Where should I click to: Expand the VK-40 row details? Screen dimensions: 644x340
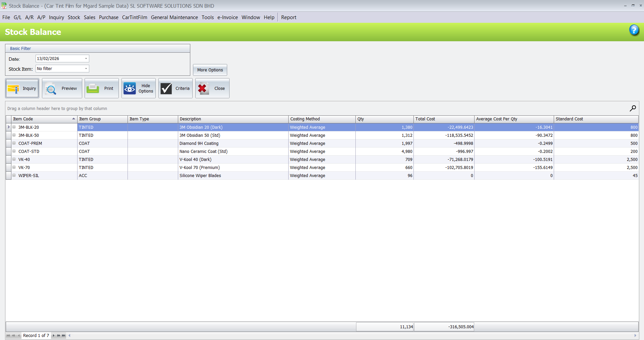[x=14, y=159]
